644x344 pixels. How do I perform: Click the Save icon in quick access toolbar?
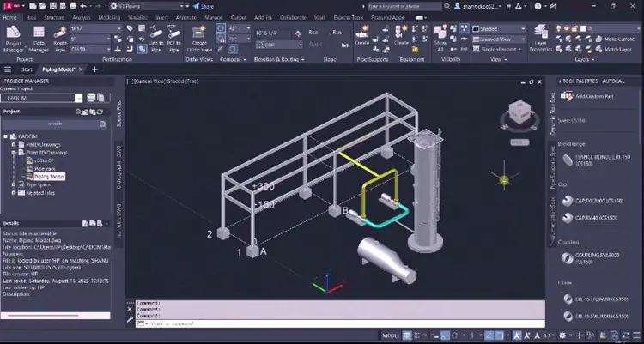point(53,6)
